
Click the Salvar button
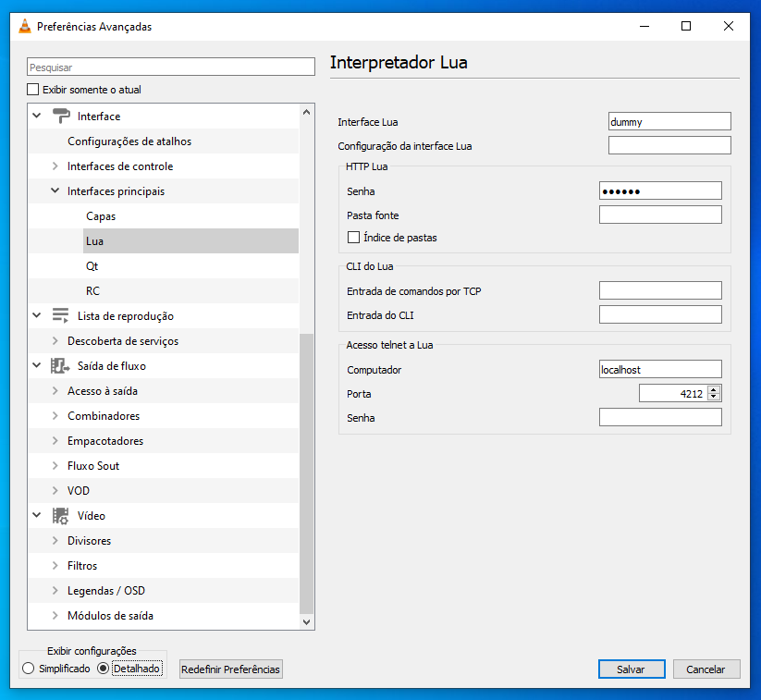tap(632, 669)
